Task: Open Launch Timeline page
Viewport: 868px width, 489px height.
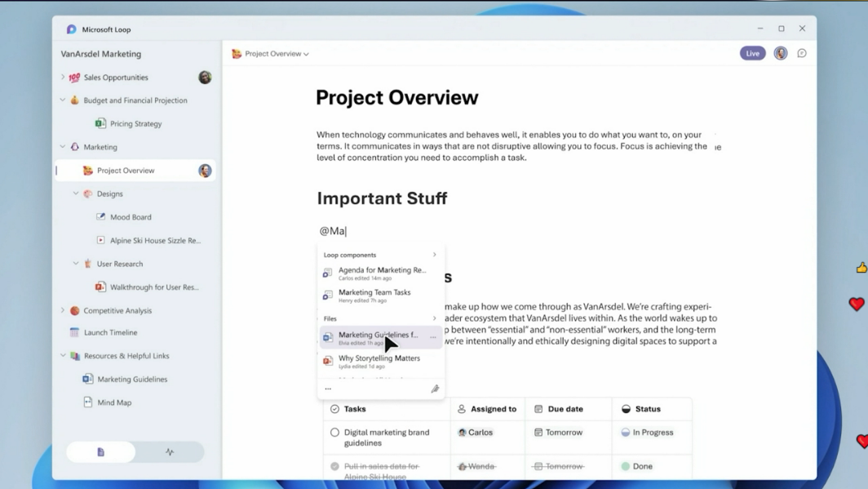Action: (111, 332)
